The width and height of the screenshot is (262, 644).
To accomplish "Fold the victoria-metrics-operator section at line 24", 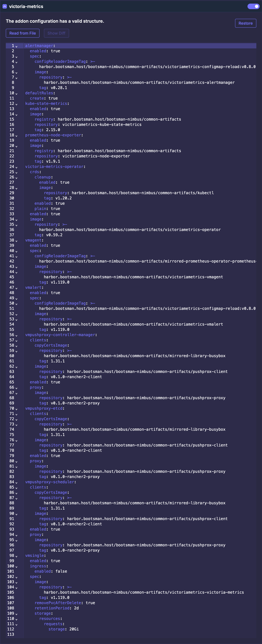I will click(x=16, y=167).
